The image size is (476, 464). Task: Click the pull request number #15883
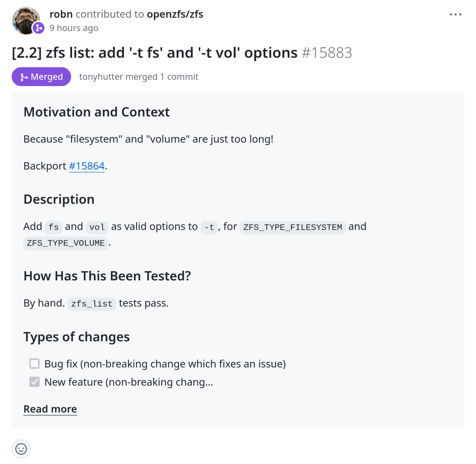327,53
